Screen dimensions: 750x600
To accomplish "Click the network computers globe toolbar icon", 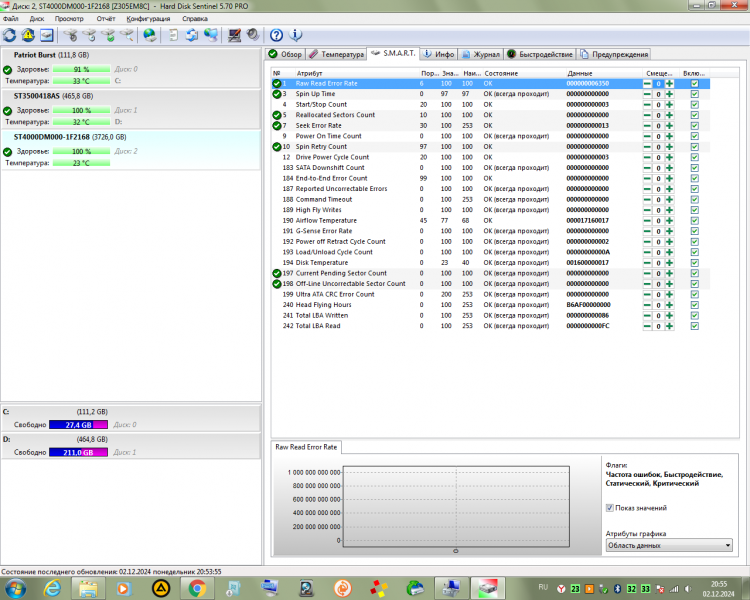I will [x=210, y=35].
